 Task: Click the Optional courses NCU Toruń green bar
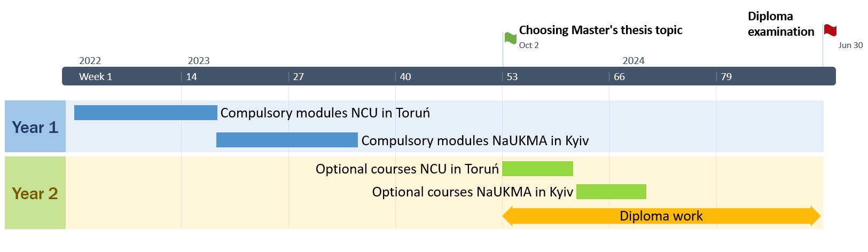537,169
